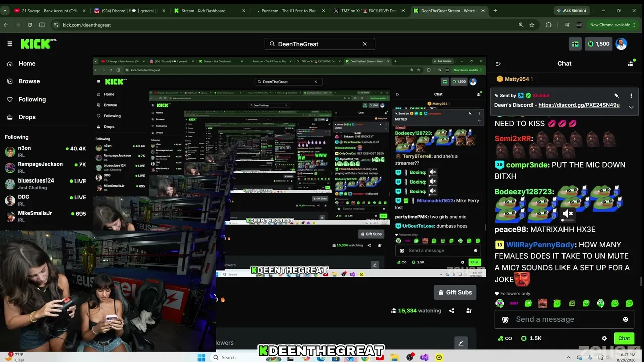Insert the brown face quick emote

pos(543,303)
